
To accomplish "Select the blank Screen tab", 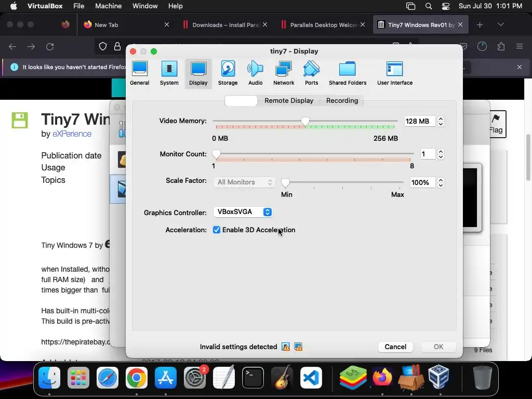I will pyautogui.click(x=241, y=100).
